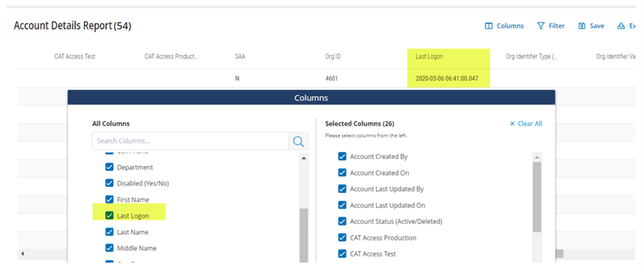Click the funnel Filter icon

pyautogui.click(x=541, y=26)
